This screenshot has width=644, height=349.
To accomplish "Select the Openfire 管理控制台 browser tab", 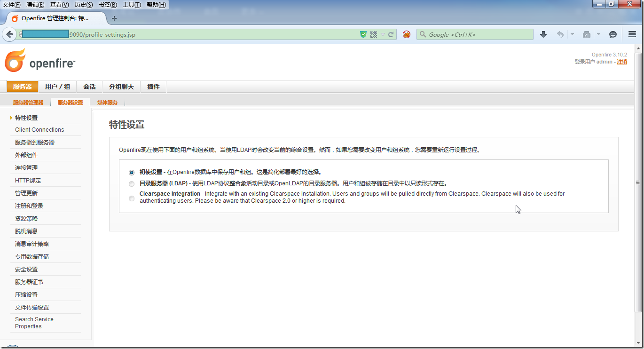I will click(55, 18).
